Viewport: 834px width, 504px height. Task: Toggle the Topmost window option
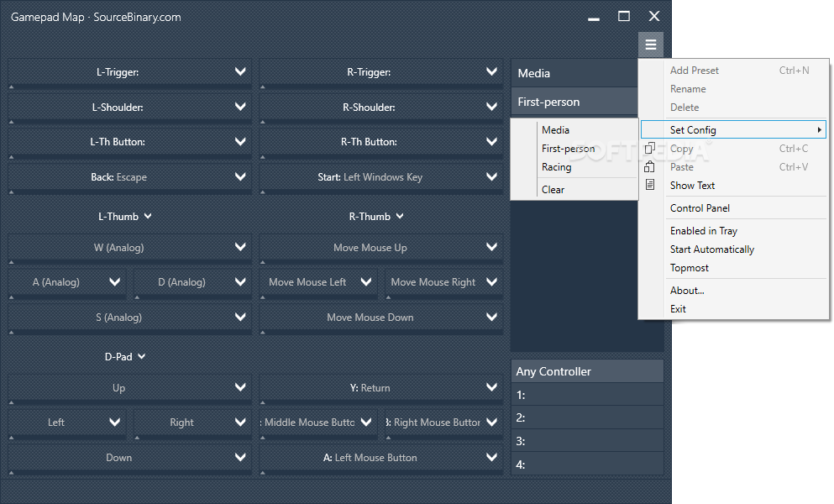pyautogui.click(x=689, y=268)
